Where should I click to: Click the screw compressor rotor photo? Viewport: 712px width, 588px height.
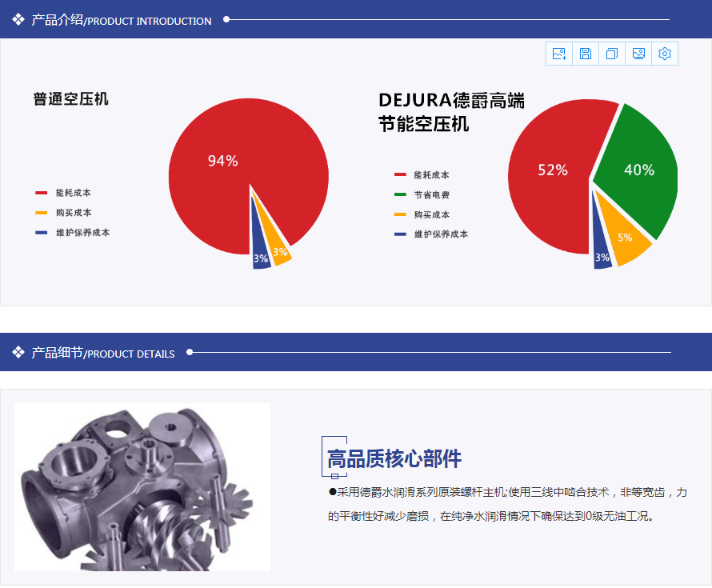142,487
